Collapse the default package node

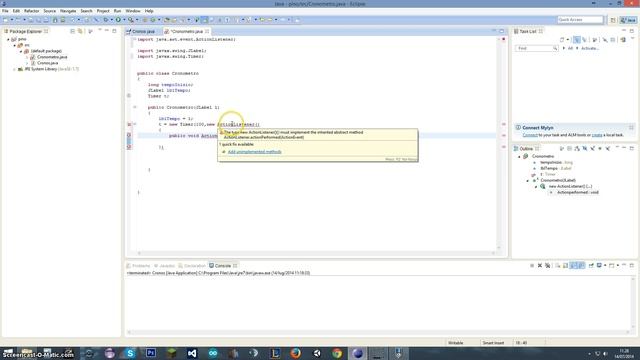[x=21, y=51]
